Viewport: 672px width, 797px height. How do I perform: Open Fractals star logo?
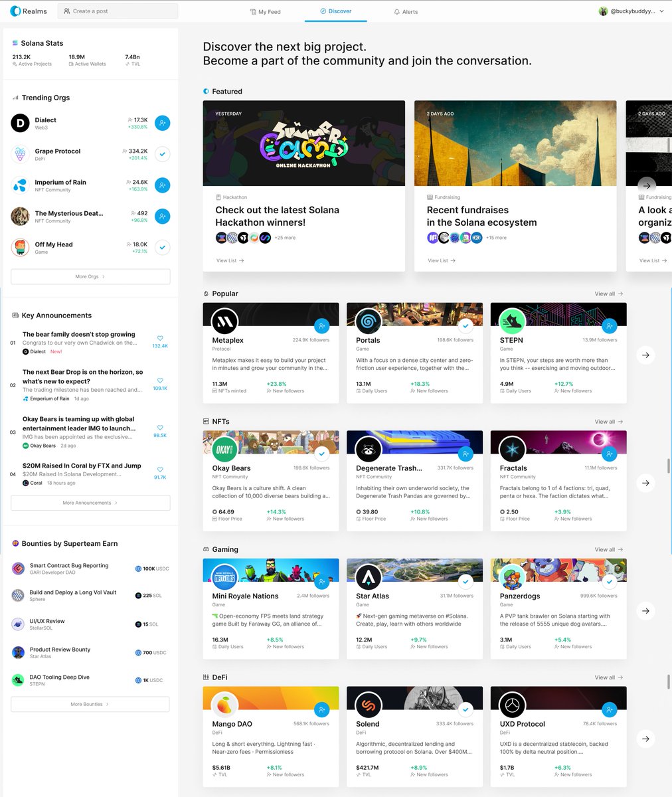point(512,450)
